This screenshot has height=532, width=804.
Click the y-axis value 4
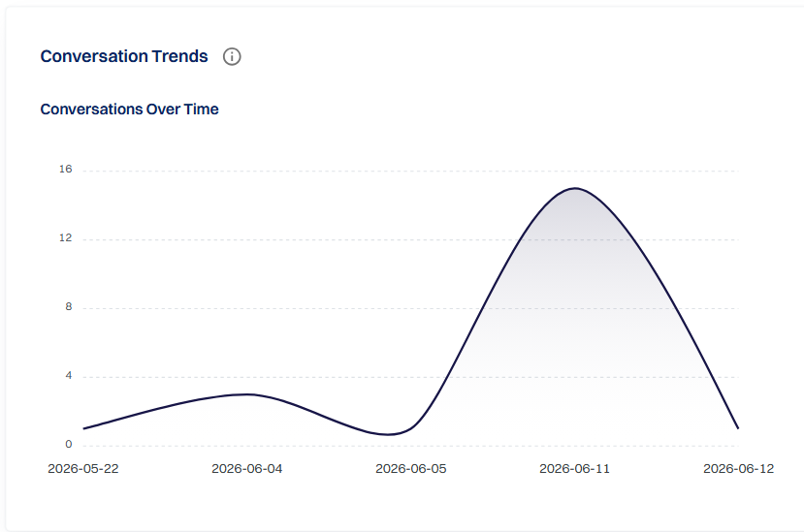click(x=69, y=376)
